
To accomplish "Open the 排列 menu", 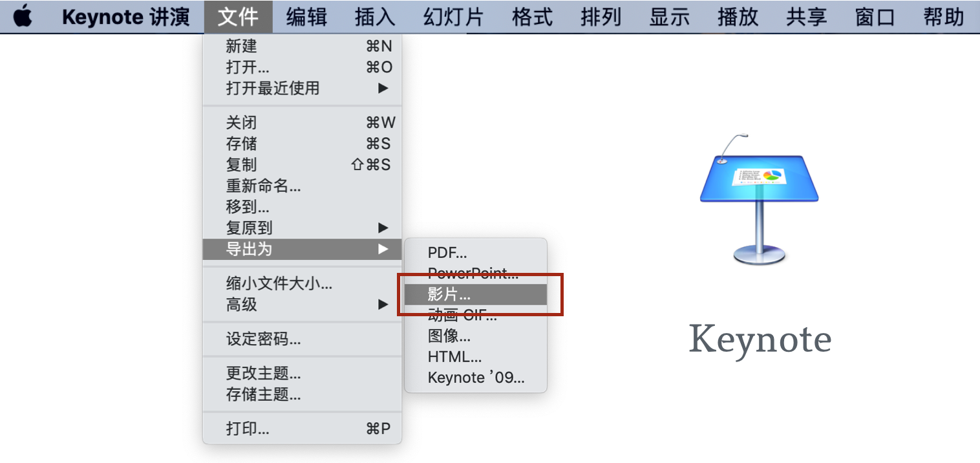I will click(x=601, y=17).
